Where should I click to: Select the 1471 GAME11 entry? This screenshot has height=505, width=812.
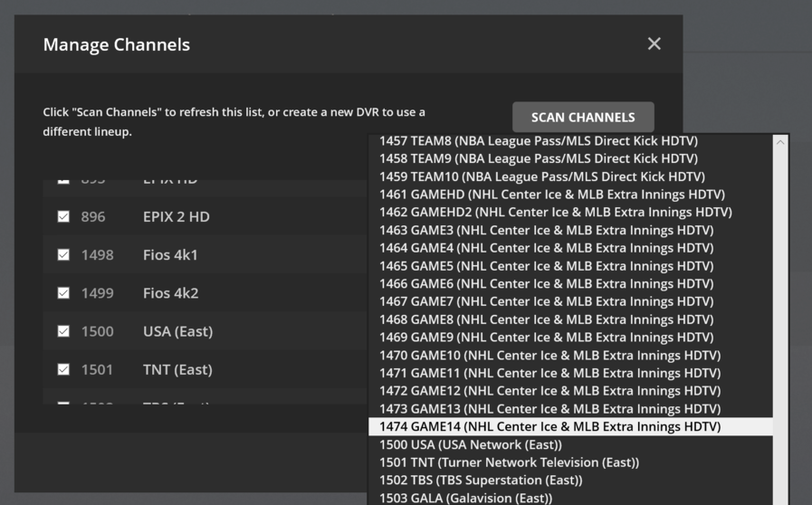pyautogui.click(x=570, y=373)
